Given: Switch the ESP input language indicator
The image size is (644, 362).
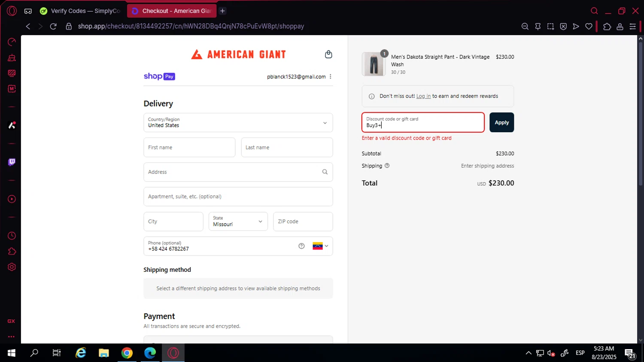Looking at the screenshot, I should coord(580,353).
